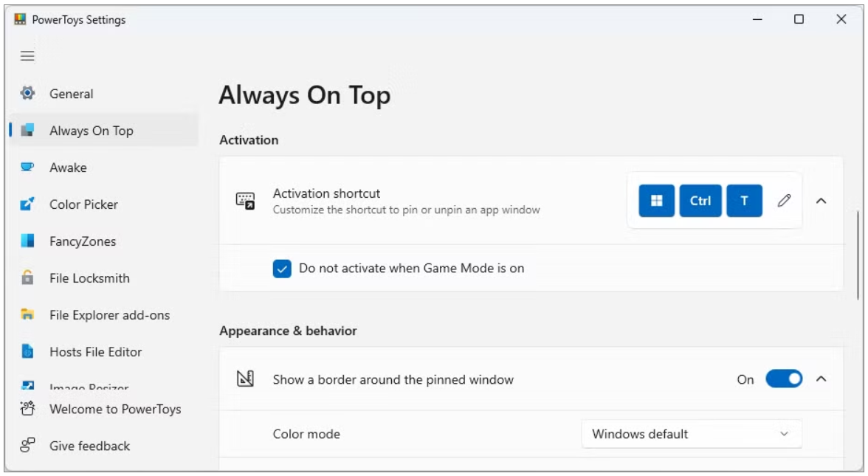Click the Give feedback link
Viewport: 868px width, 476px height.
[x=89, y=446]
